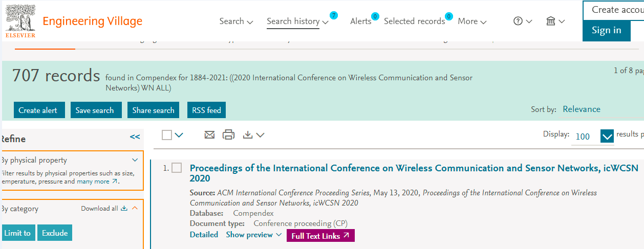Expand the download options chevron
The width and height of the screenshot is (644, 249).
[x=260, y=135]
